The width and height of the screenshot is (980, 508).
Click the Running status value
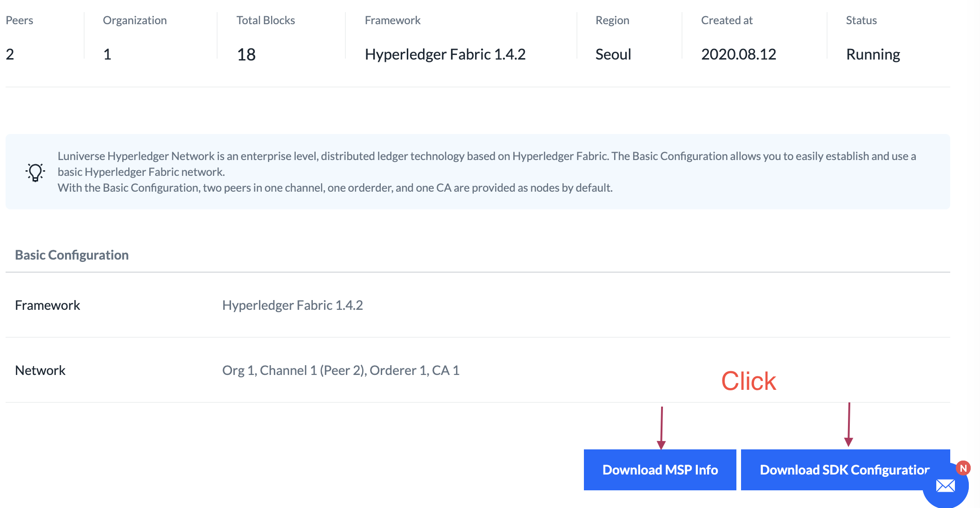pyautogui.click(x=873, y=54)
